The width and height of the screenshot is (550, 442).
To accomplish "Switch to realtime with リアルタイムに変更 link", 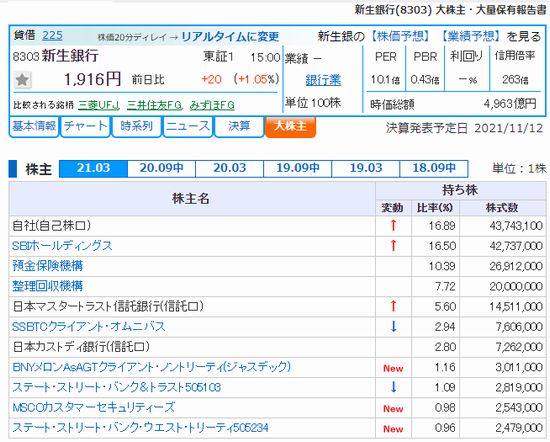I will click(230, 36).
